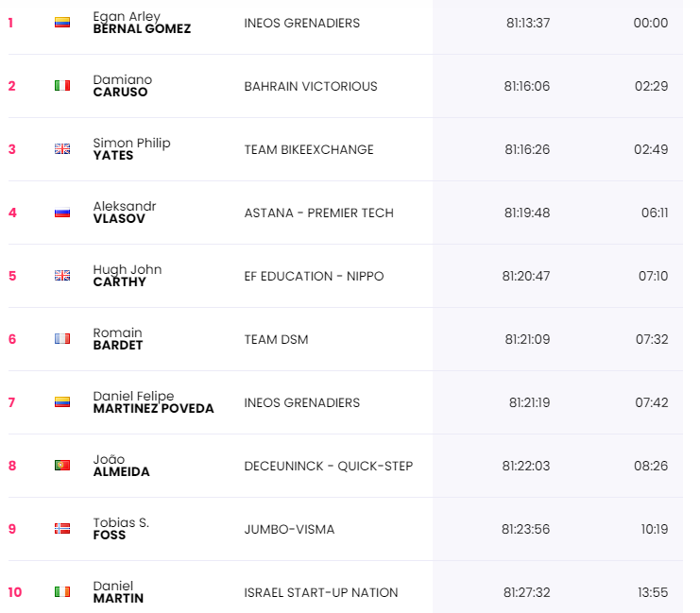Click the Italian flag next to Caruso

(x=62, y=86)
